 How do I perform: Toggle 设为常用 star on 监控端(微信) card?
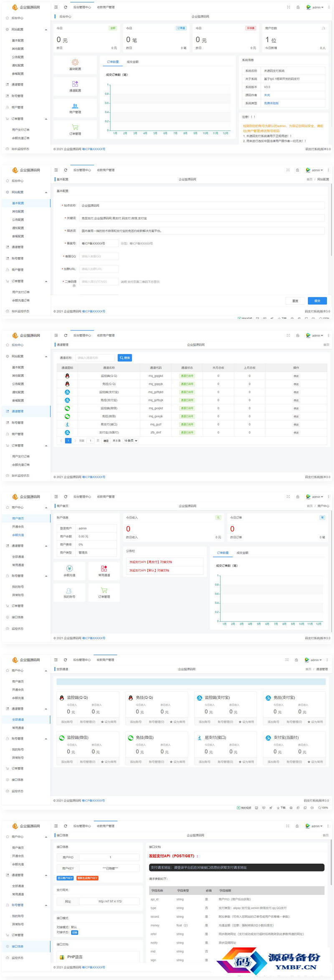click(102, 762)
